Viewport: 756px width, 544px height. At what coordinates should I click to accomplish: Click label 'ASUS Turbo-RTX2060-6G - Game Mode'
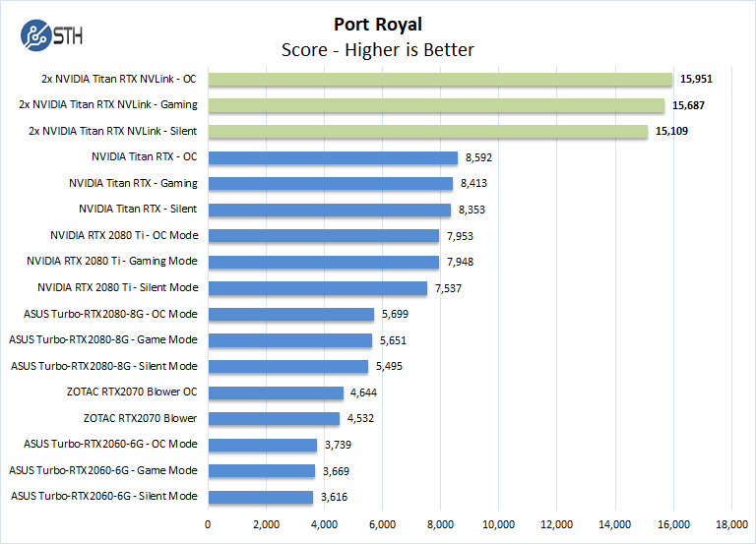[102, 470]
